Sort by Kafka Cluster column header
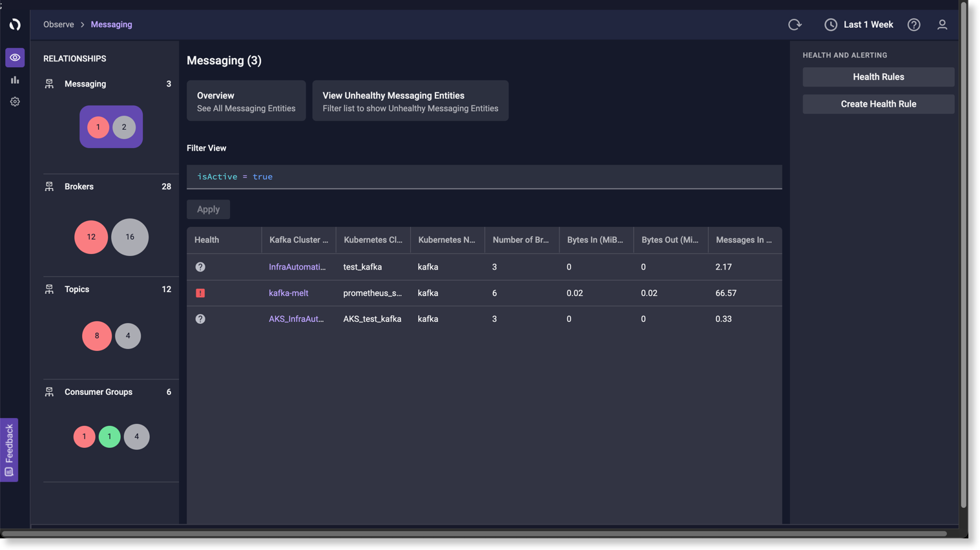This screenshot has width=980, height=550. pos(298,240)
